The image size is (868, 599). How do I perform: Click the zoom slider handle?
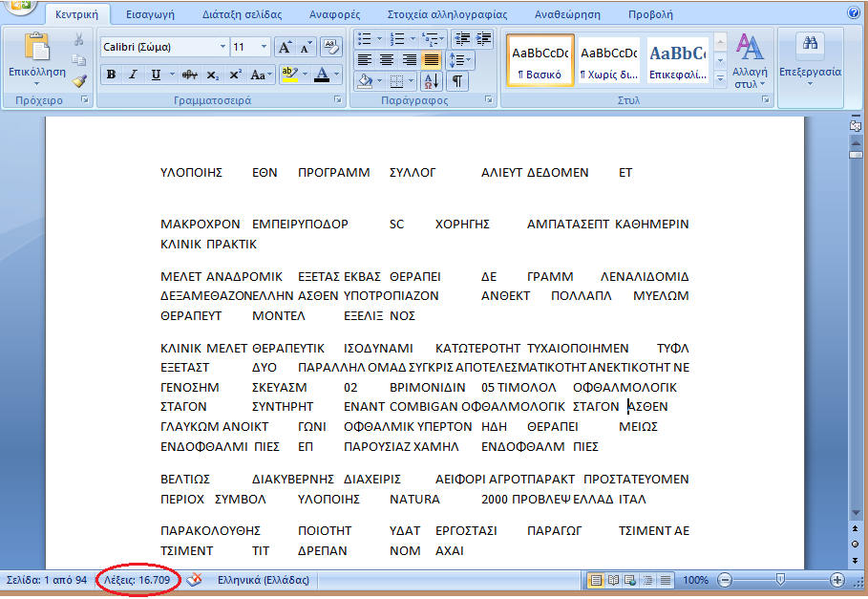tap(780, 580)
